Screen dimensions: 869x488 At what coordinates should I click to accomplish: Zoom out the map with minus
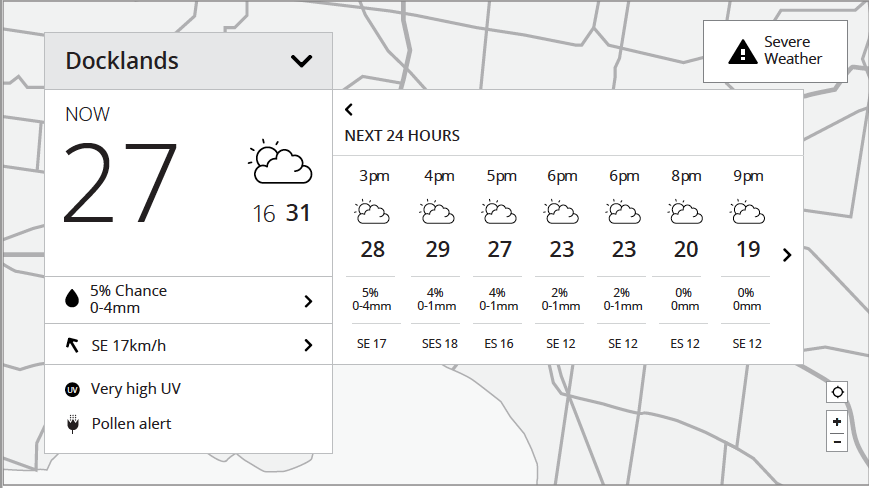pyautogui.click(x=837, y=442)
